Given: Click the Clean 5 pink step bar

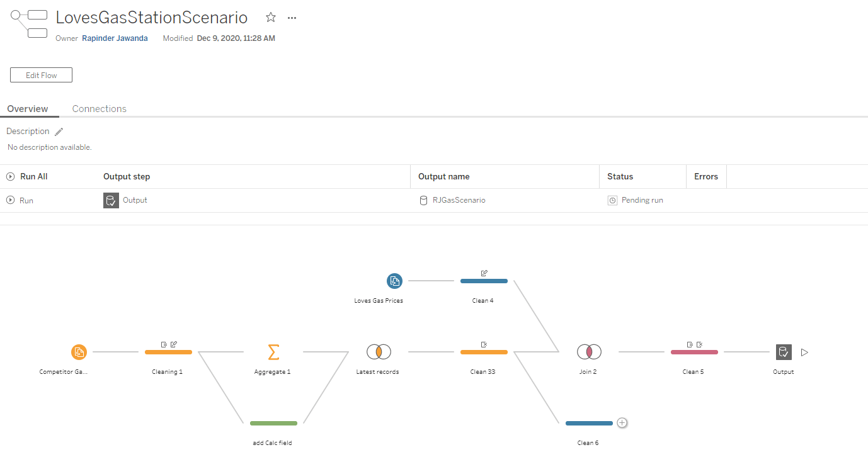Looking at the screenshot, I should click(694, 352).
